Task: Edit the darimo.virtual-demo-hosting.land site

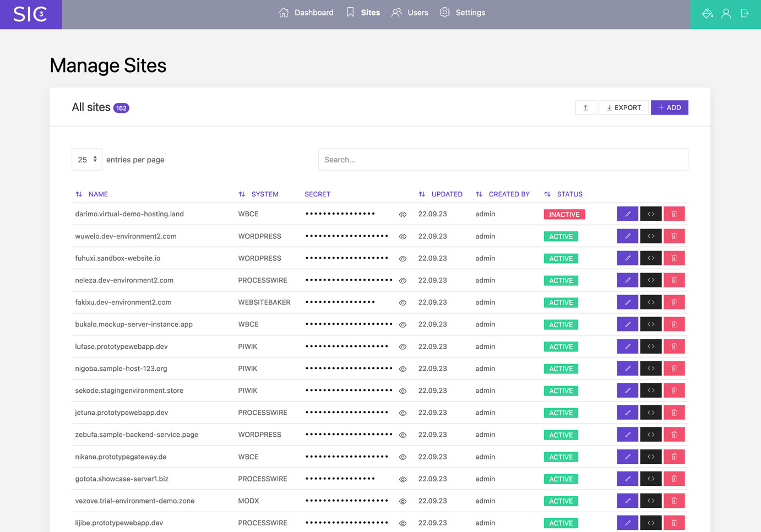Action: click(628, 214)
